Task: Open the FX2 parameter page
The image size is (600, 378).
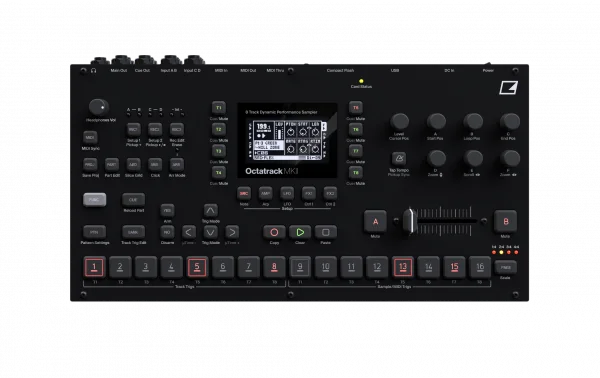Action: tap(330, 193)
